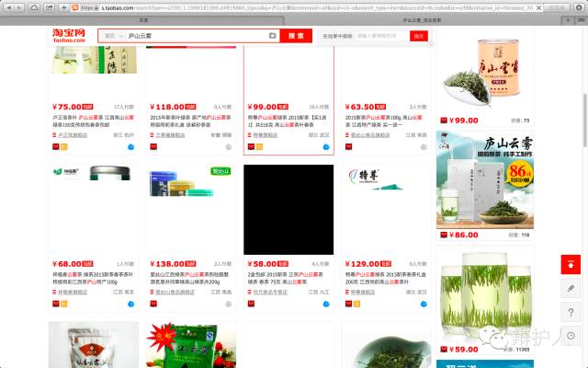Open the black product image above ¥58.00
The height and width of the screenshot is (368, 588).
click(288, 210)
